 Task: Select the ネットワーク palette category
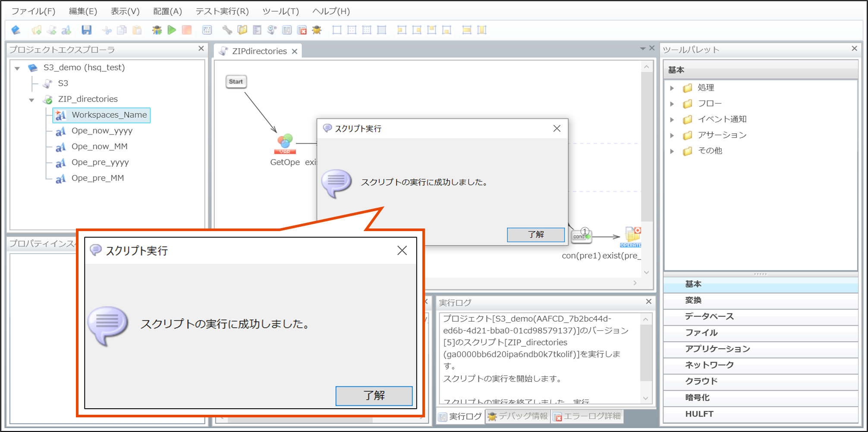[x=761, y=365]
